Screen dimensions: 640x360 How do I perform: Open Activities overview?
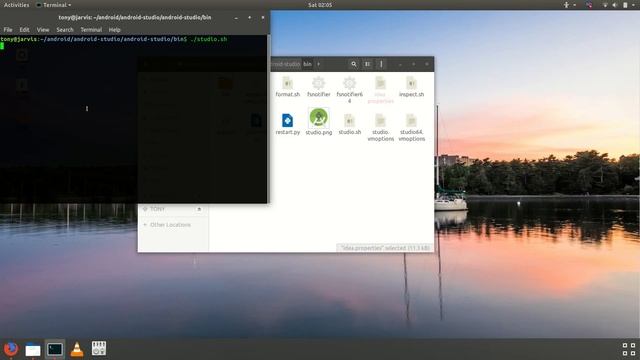(x=16, y=5)
